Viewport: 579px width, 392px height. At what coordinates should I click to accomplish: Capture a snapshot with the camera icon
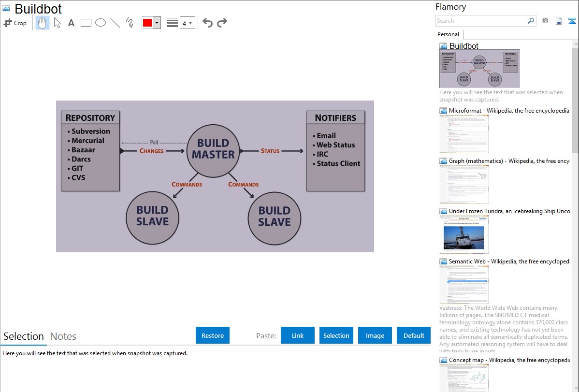pos(545,21)
